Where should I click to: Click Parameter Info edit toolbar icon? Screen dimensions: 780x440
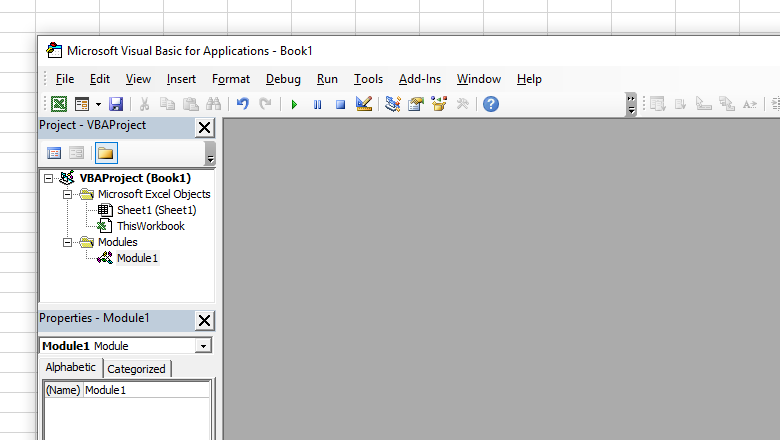pyautogui.click(x=727, y=104)
